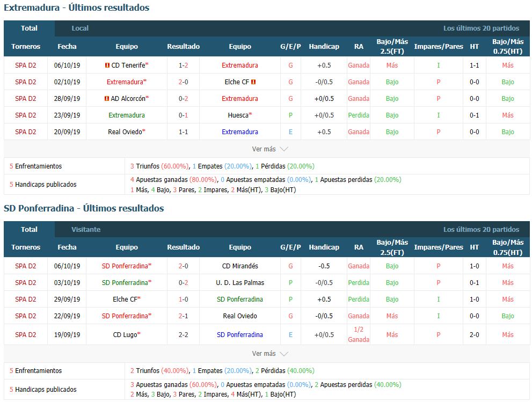Open CD Tenerife team link

click(128, 65)
